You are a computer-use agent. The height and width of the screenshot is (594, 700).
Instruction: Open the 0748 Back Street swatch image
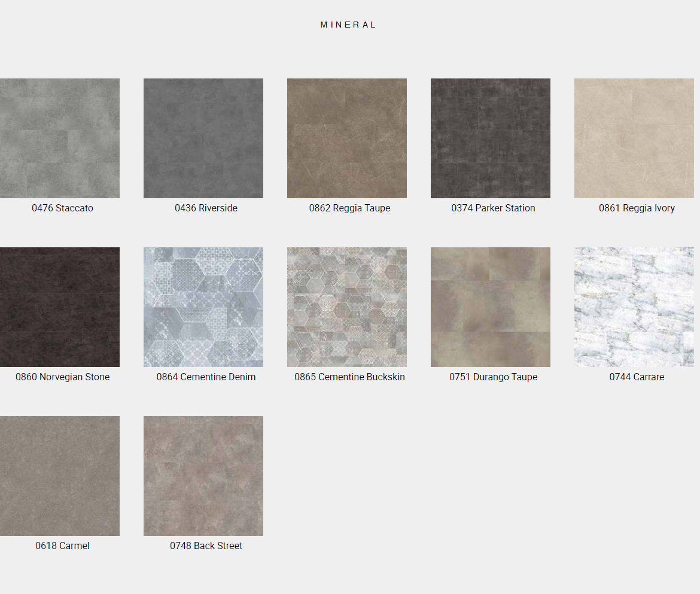pos(203,476)
